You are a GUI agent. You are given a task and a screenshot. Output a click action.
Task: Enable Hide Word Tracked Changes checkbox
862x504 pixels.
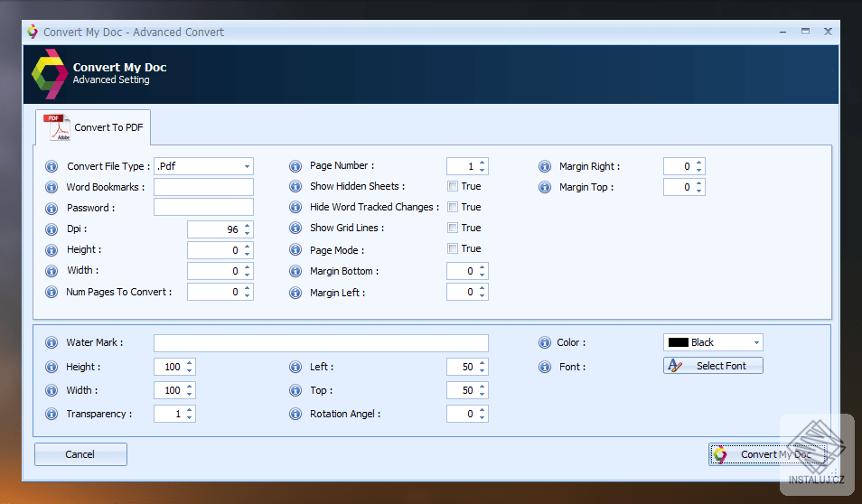(453, 207)
